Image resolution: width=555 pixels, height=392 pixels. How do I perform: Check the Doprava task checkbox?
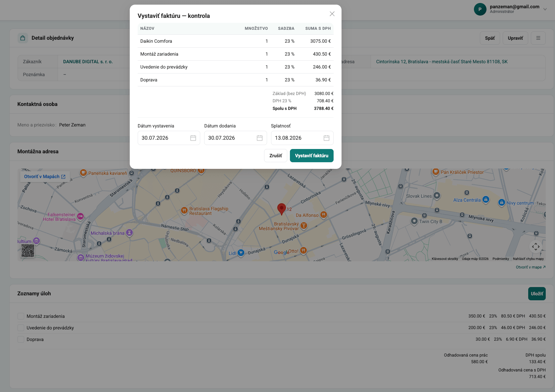[21, 339]
